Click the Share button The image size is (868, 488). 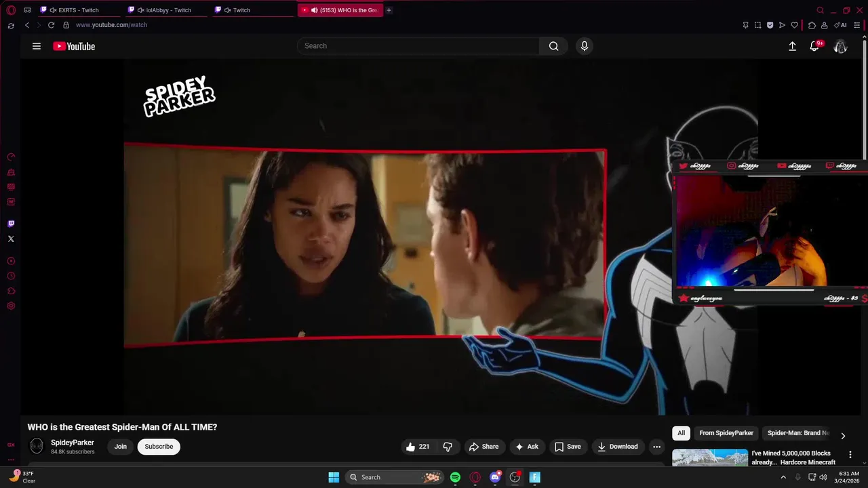tap(484, 447)
